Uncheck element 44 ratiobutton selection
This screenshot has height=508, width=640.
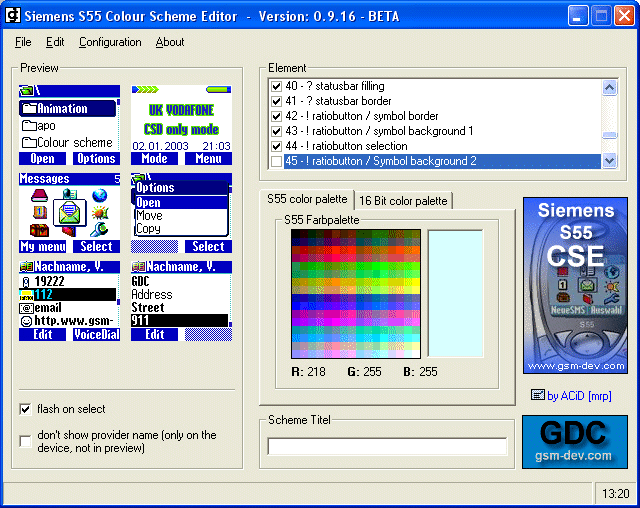(x=276, y=146)
